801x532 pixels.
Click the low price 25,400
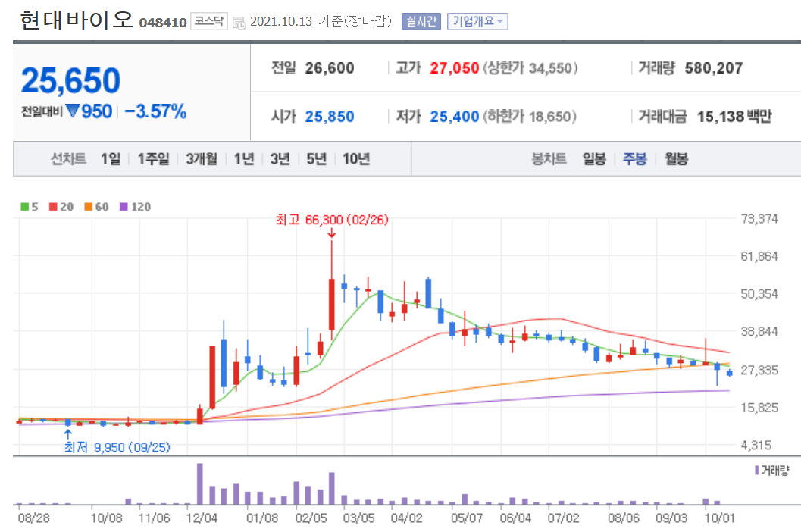click(454, 117)
